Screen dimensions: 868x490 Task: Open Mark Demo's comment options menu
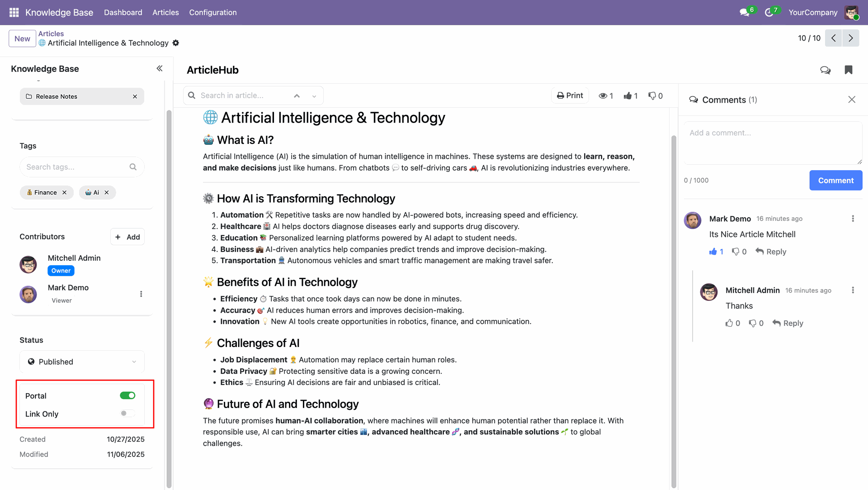853,219
